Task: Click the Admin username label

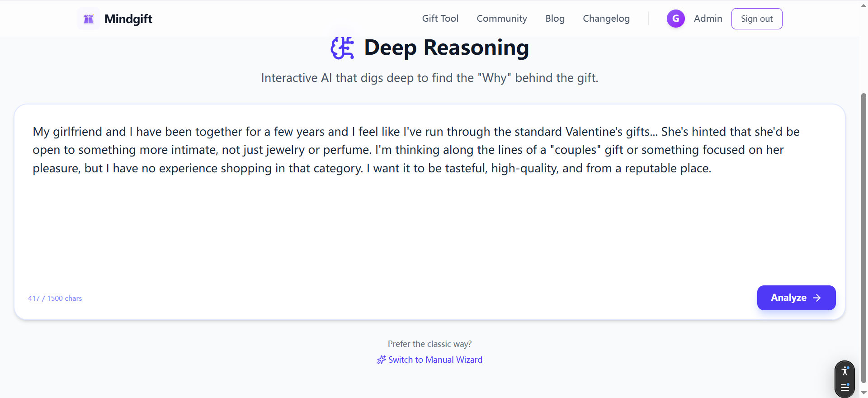Action: [x=708, y=19]
